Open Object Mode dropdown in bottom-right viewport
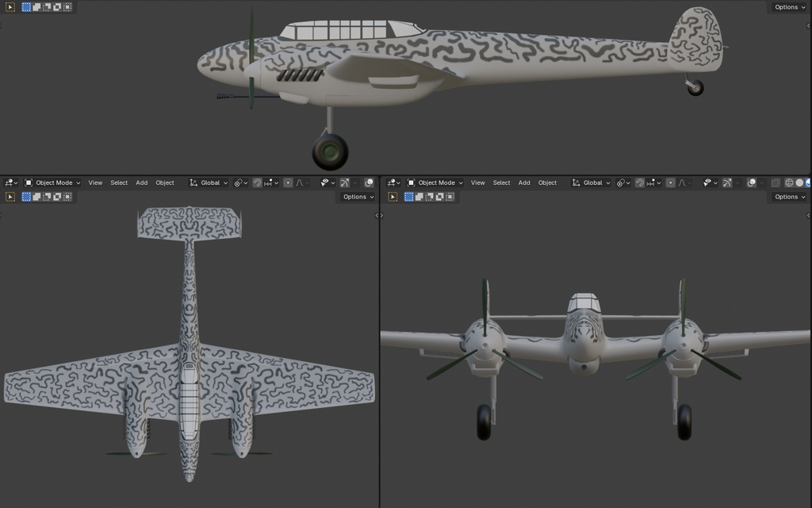 [435, 183]
